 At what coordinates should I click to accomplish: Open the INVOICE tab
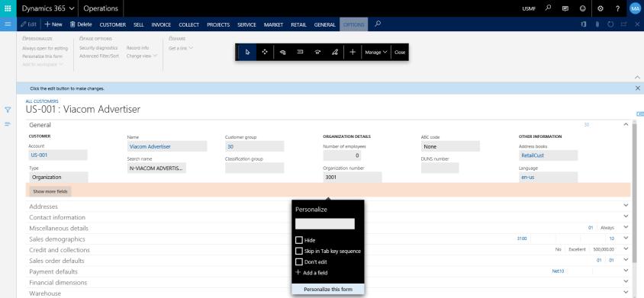161,24
